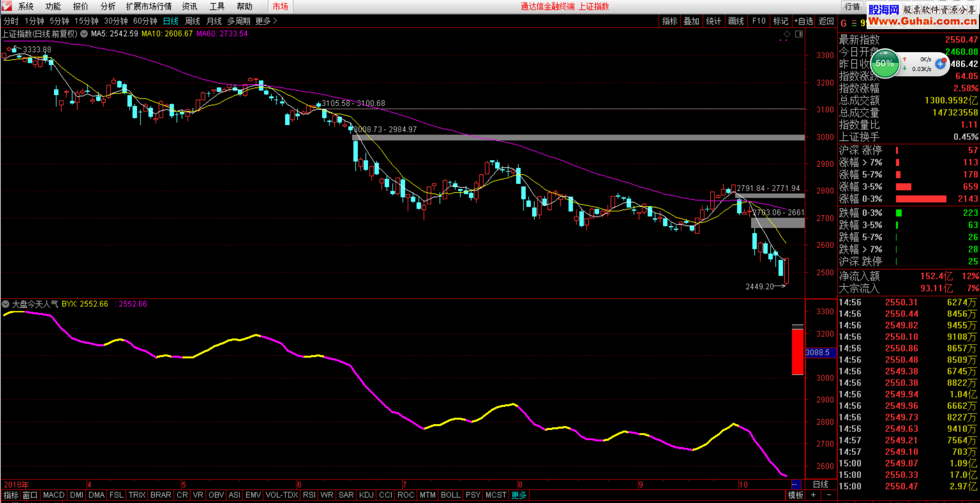980x503 pixels.
Task: Select the BOLL indicator tab
Action: tap(450, 495)
